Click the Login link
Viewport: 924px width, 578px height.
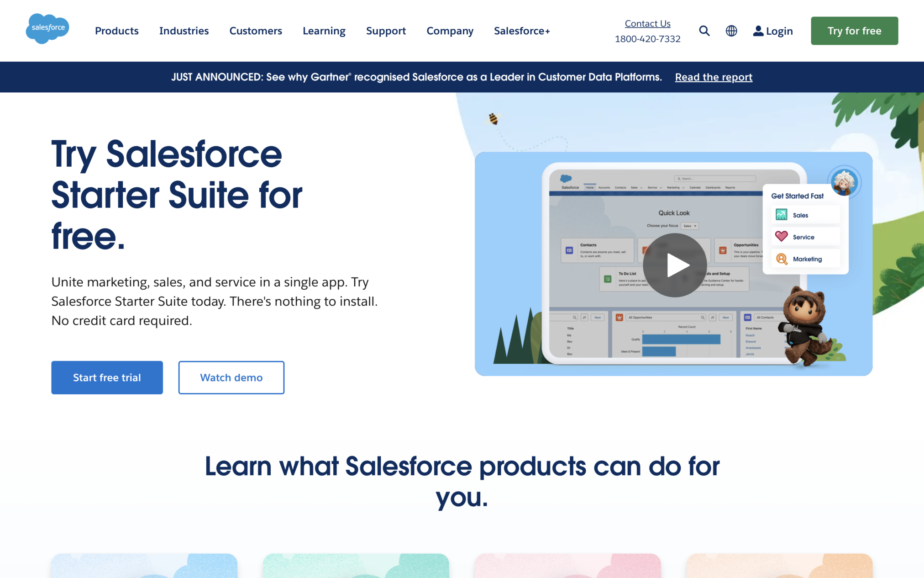pos(773,31)
